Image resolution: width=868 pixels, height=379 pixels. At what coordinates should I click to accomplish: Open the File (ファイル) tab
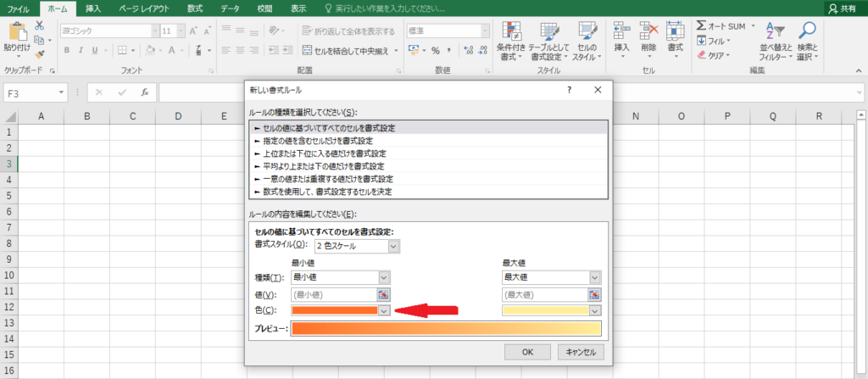19,8
